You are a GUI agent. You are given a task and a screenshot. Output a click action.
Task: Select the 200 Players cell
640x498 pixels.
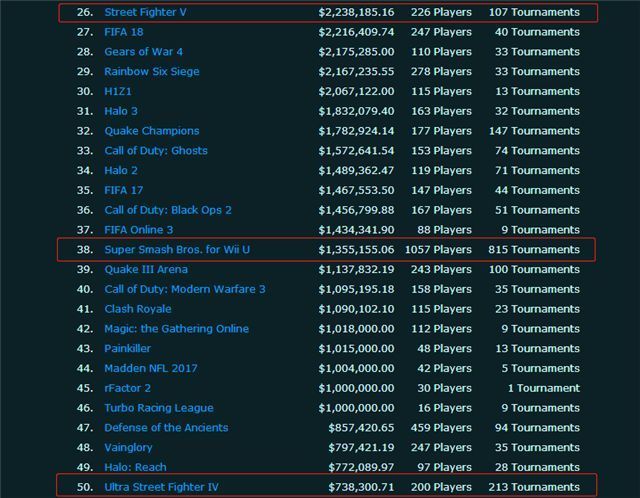pyautogui.click(x=441, y=487)
